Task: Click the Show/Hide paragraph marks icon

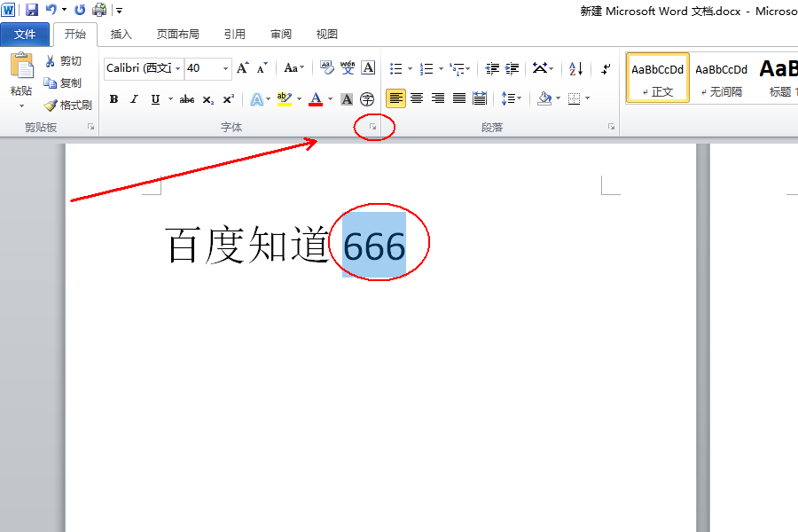Action: [x=606, y=68]
